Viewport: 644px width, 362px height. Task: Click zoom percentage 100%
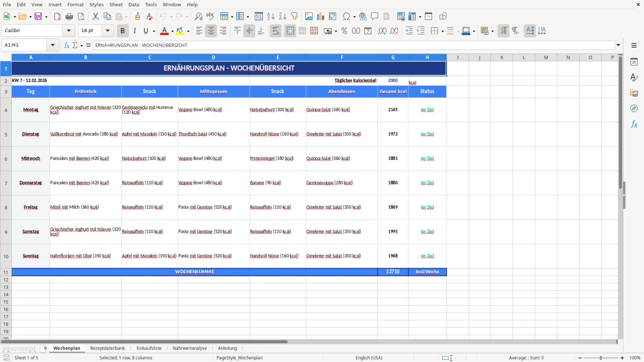[634, 358]
